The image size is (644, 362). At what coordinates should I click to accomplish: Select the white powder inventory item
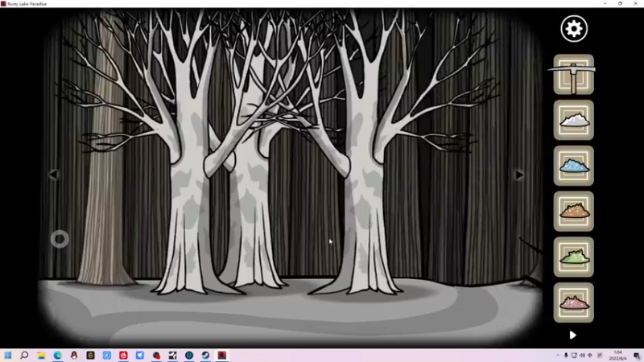tap(574, 120)
